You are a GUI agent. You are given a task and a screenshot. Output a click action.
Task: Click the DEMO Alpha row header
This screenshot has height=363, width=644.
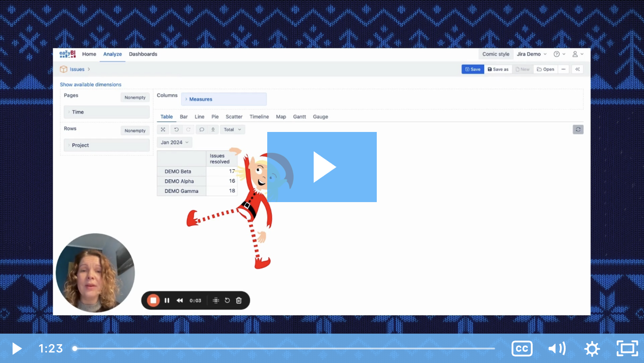181,181
